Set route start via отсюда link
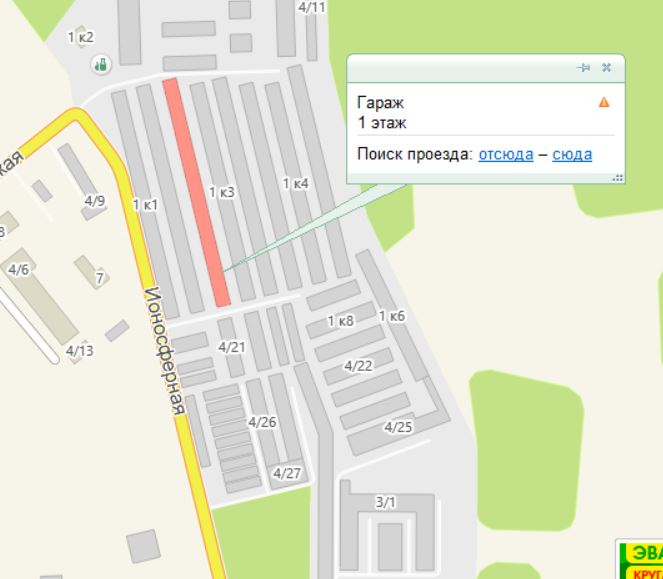 506,154
